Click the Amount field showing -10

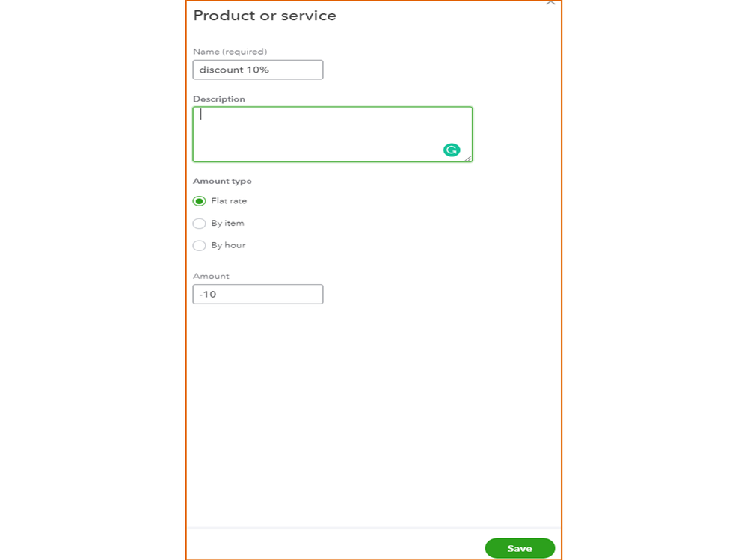point(257,294)
